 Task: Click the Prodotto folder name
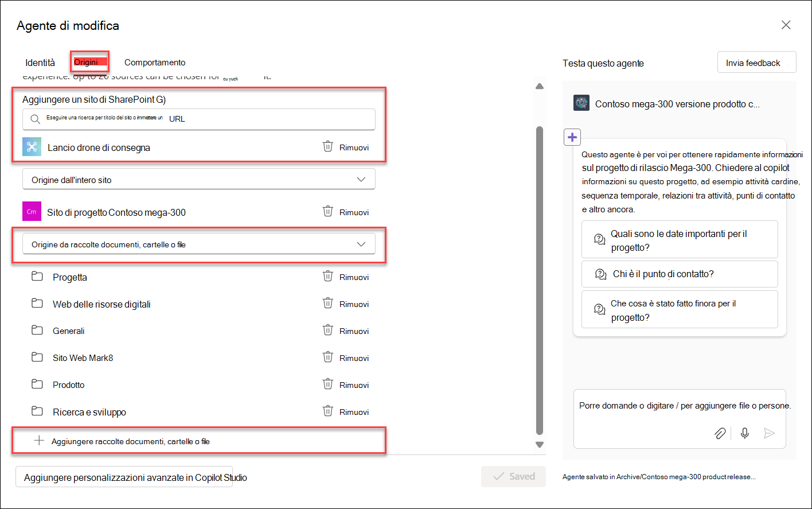(69, 385)
